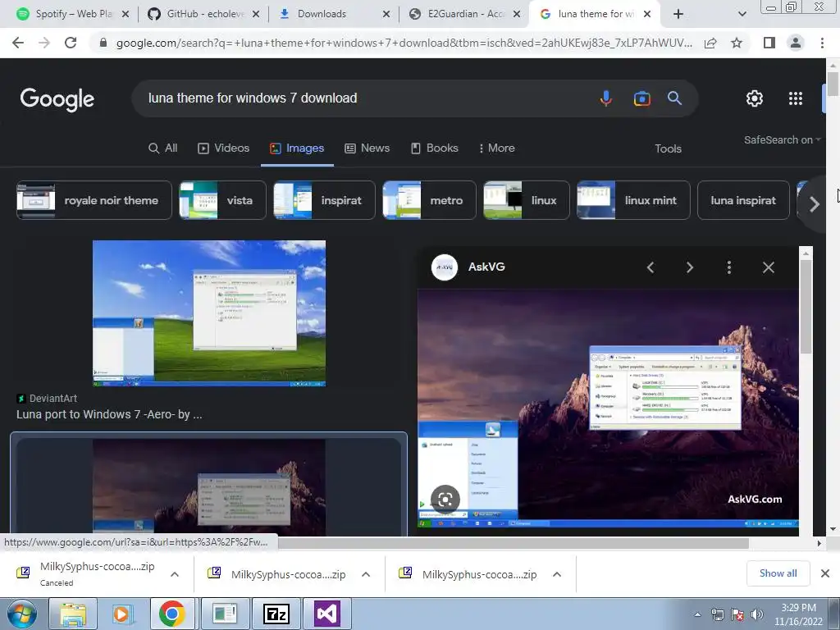Click the Google Lens button on preview image
This screenshot has height=630, width=840.
coord(445,500)
